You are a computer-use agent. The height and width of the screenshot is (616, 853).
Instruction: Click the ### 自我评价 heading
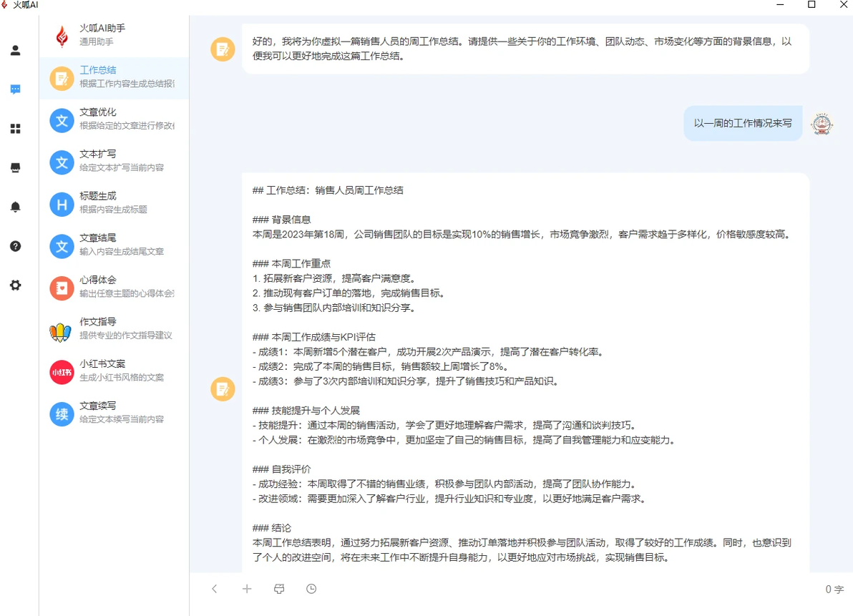(x=282, y=469)
